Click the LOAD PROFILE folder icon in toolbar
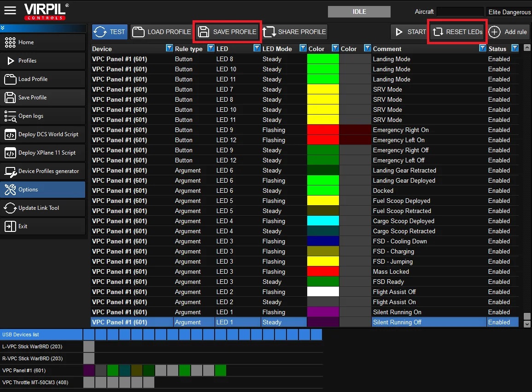 point(138,32)
